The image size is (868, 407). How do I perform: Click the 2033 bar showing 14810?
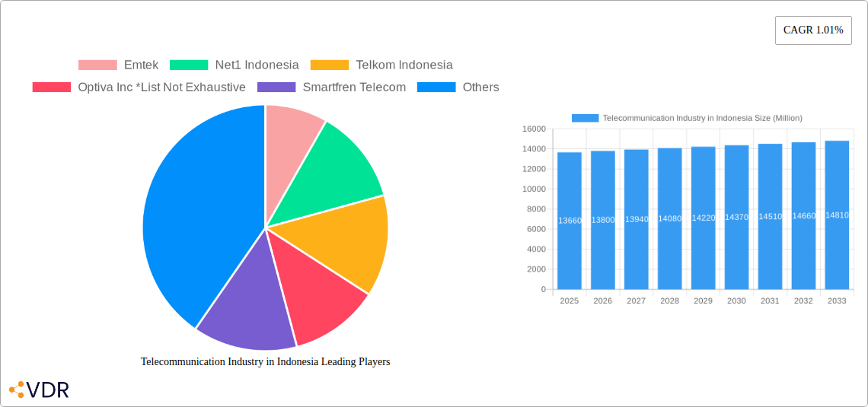tap(837, 215)
